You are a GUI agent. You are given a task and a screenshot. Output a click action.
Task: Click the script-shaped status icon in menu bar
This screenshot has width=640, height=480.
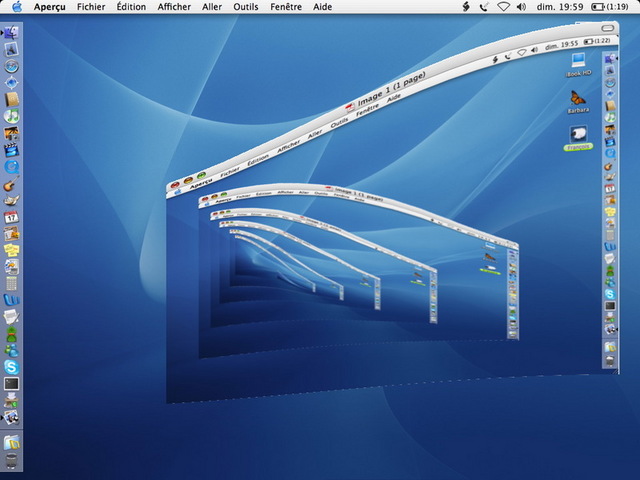tap(466, 7)
